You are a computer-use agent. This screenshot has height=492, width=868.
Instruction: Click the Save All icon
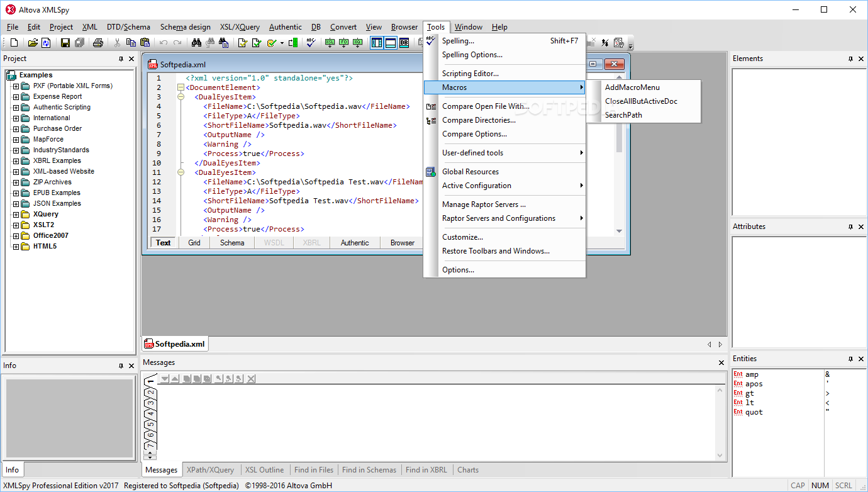point(79,43)
